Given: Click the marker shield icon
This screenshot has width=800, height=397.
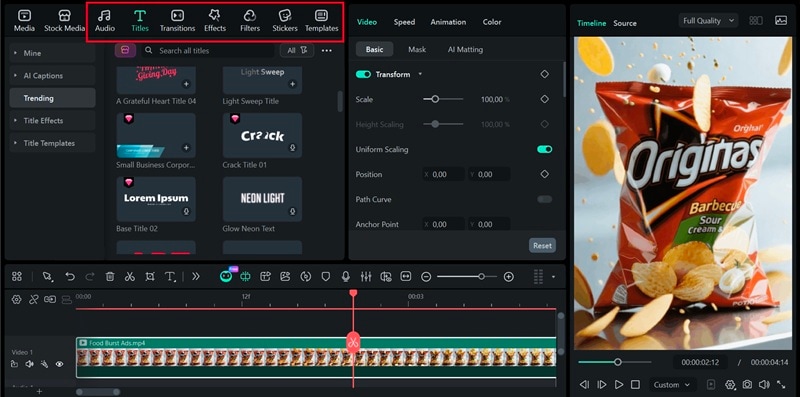Looking at the screenshot, I should pyautogui.click(x=326, y=277).
